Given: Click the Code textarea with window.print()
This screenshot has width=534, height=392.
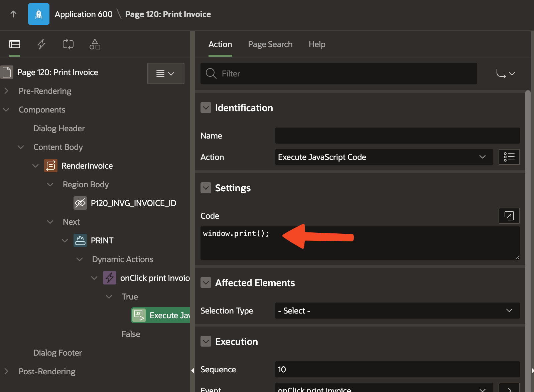Looking at the screenshot, I should pos(360,243).
